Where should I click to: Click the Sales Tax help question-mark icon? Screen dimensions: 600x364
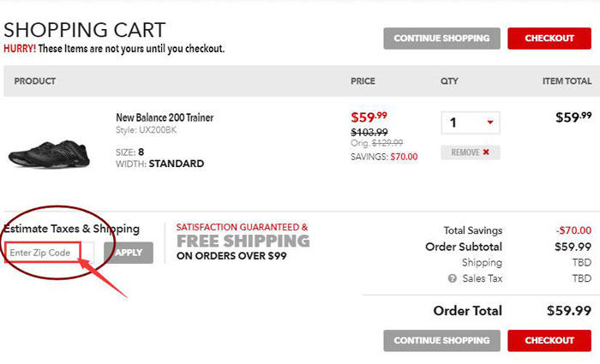point(453,278)
